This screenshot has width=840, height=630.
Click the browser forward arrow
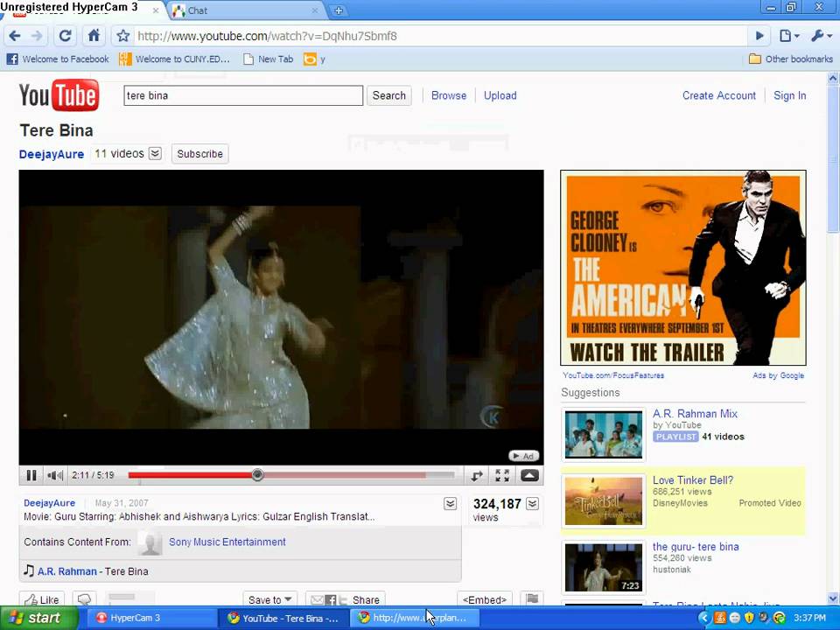pyautogui.click(x=37, y=36)
